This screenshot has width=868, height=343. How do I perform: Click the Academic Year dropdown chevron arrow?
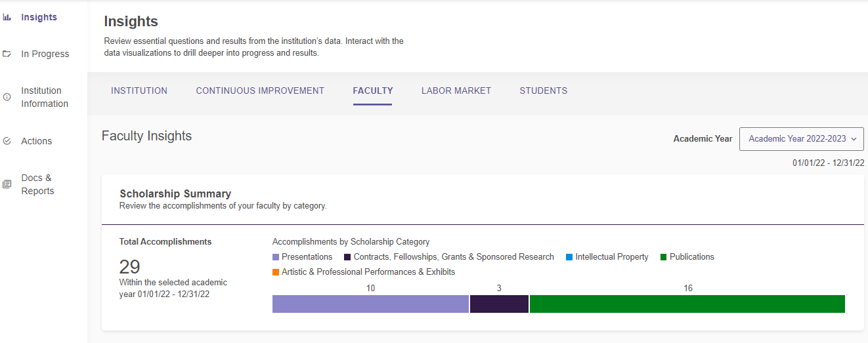(x=854, y=139)
